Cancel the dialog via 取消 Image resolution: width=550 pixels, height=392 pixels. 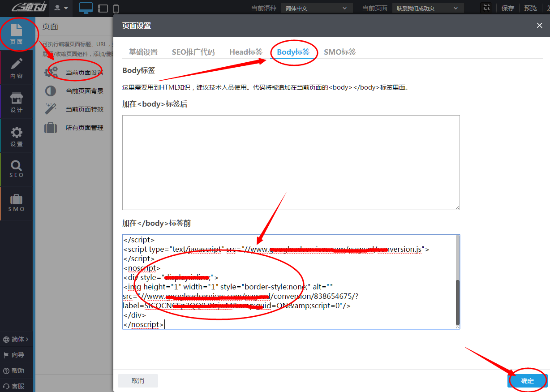[137, 380]
